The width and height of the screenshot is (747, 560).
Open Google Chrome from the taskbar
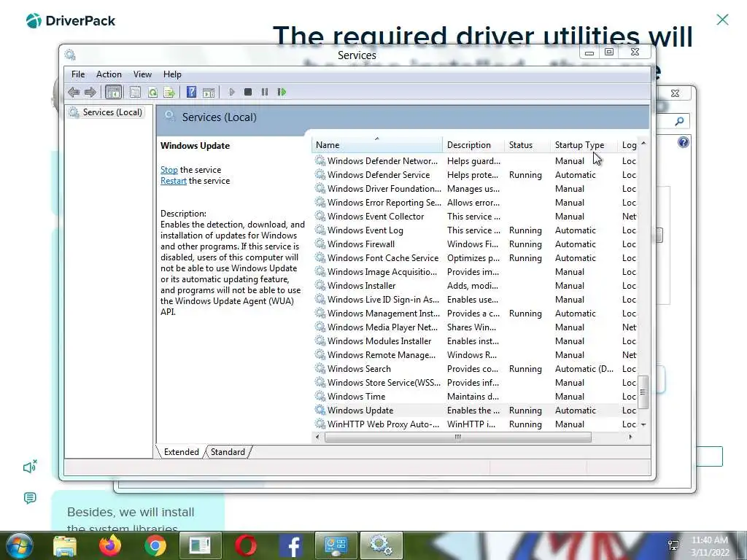tap(155, 545)
